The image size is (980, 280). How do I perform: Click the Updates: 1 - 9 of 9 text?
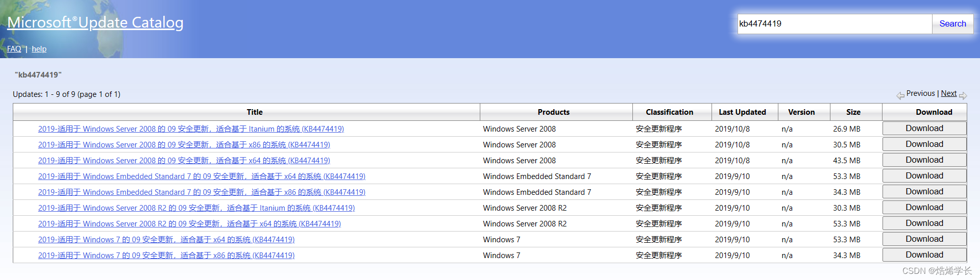pos(66,94)
